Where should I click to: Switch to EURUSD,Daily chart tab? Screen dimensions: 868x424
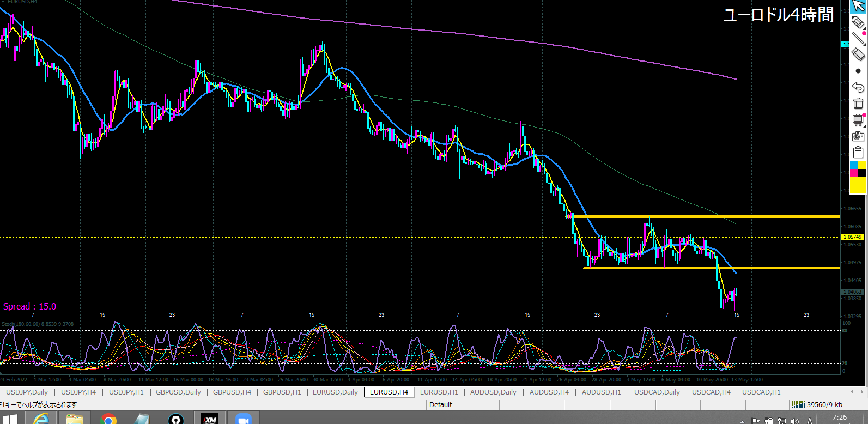coord(335,392)
